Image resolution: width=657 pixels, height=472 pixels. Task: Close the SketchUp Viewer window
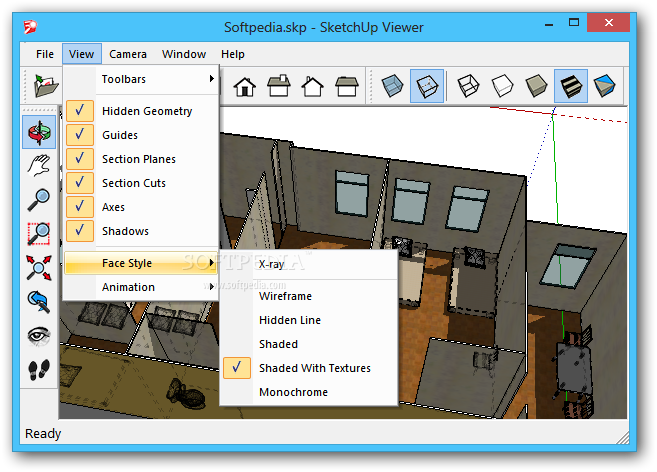point(608,23)
